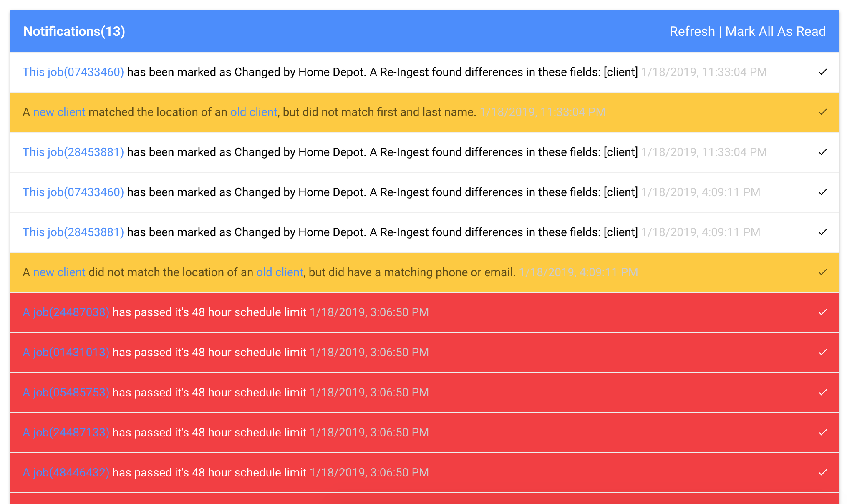Image resolution: width=847 pixels, height=504 pixels.
Task: Open job 48446432 from the bottom red alert
Action: pos(66,472)
